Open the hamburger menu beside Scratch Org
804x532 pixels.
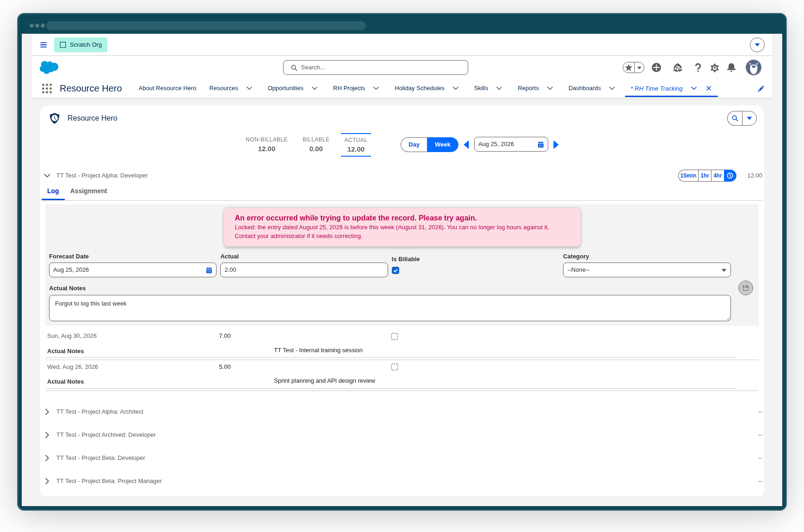coord(43,45)
